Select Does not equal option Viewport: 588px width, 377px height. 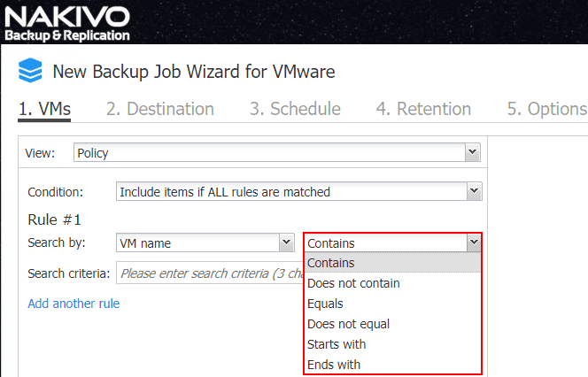coord(392,324)
